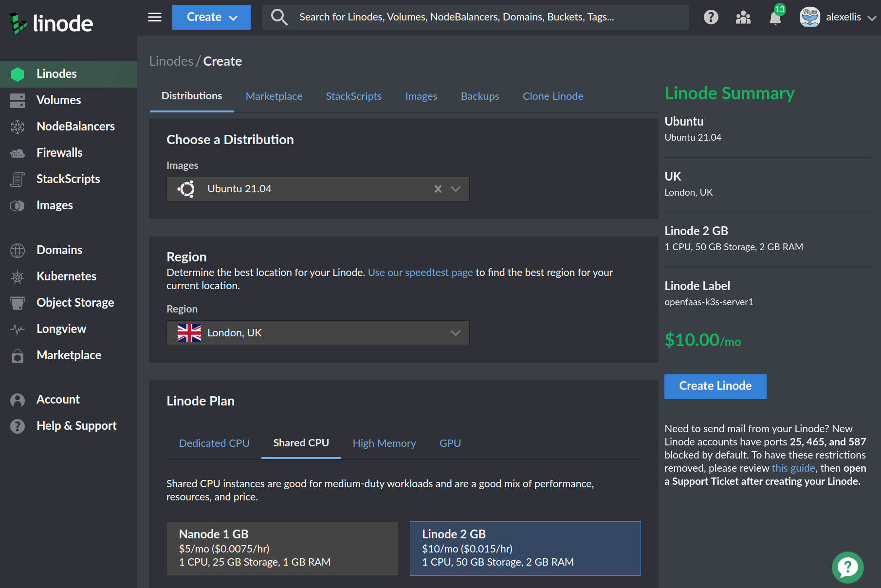The height and width of the screenshot is (588, 881).
Task: Click the Domains globe icon
Action: (18, 250)
